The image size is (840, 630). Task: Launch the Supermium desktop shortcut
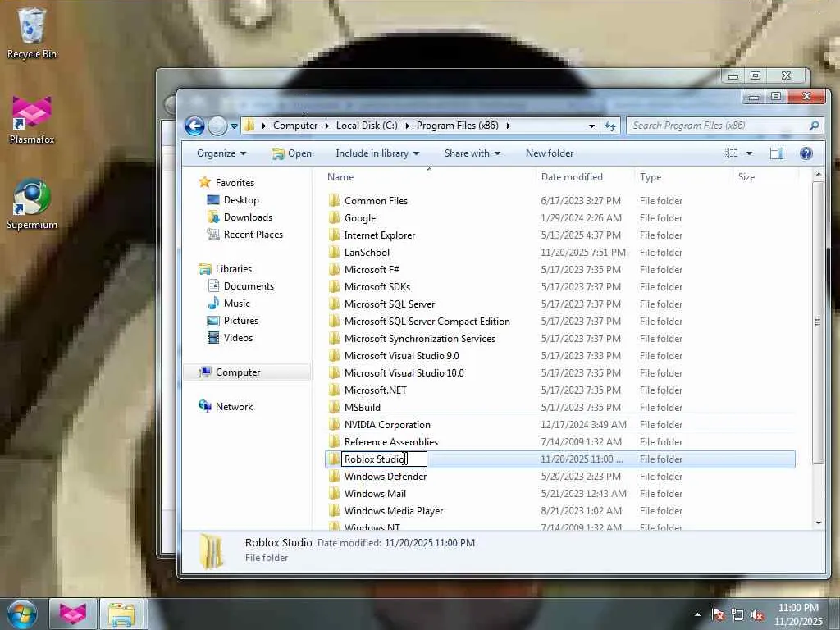32,204
